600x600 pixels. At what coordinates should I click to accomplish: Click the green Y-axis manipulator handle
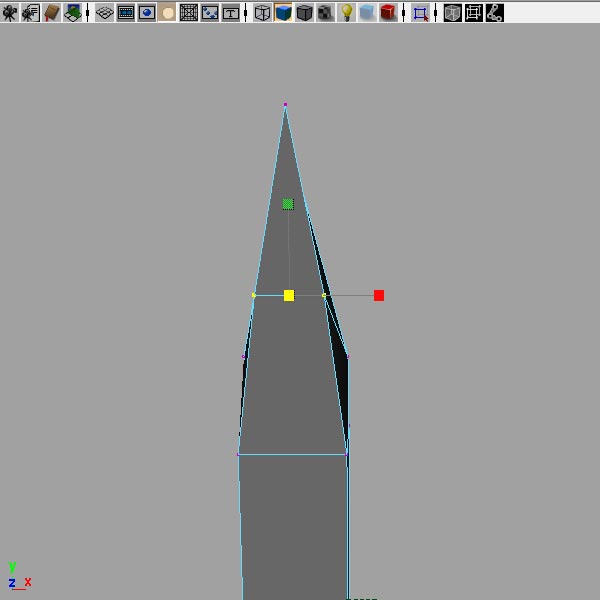coord(288,204)
